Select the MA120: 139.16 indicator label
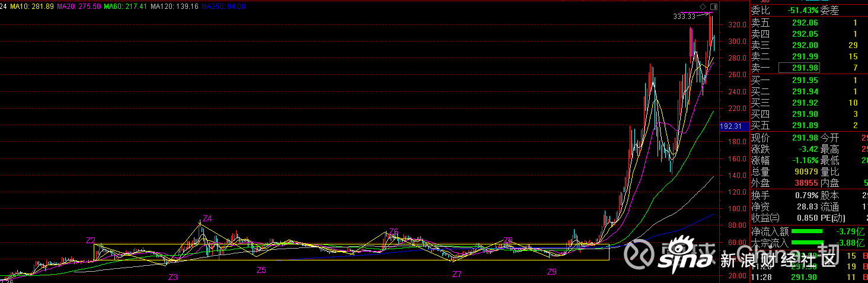The image size is (868, 283). (x=174, y=6)
